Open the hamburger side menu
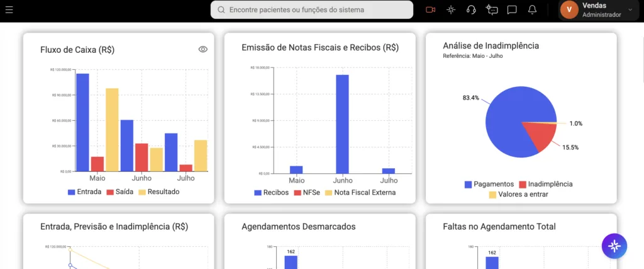 click(x=9, y=9)
